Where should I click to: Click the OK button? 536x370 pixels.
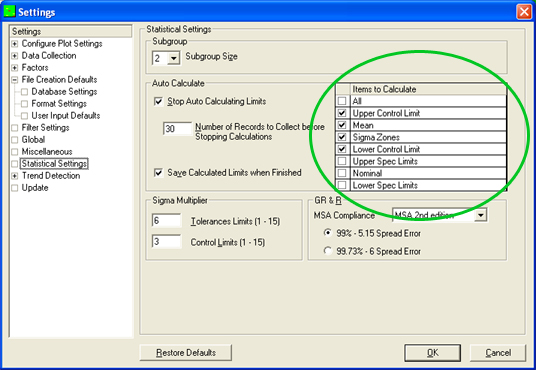[x=432, y=353]
